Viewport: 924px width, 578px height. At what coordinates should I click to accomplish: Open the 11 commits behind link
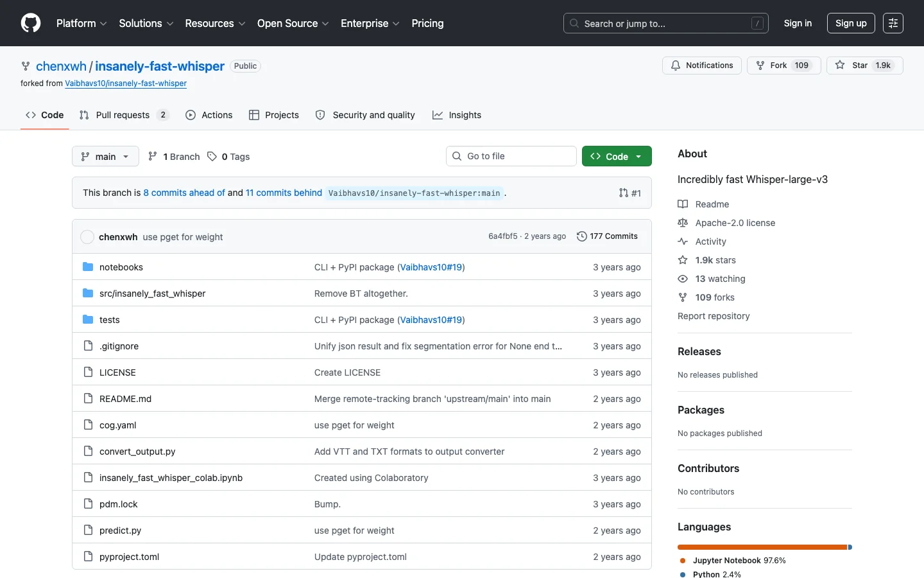284,193
